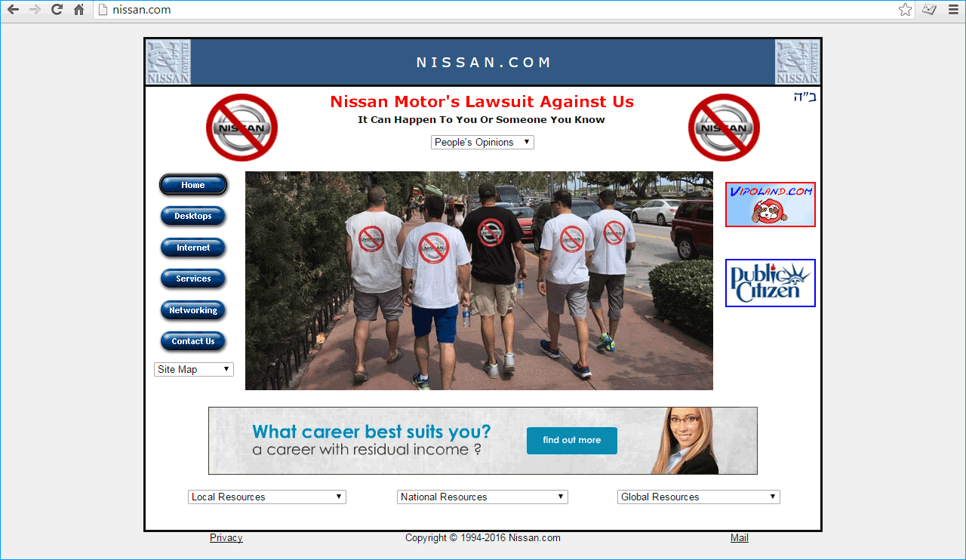Expand the People's Opinions dropdown

click(x=482, y=142)
